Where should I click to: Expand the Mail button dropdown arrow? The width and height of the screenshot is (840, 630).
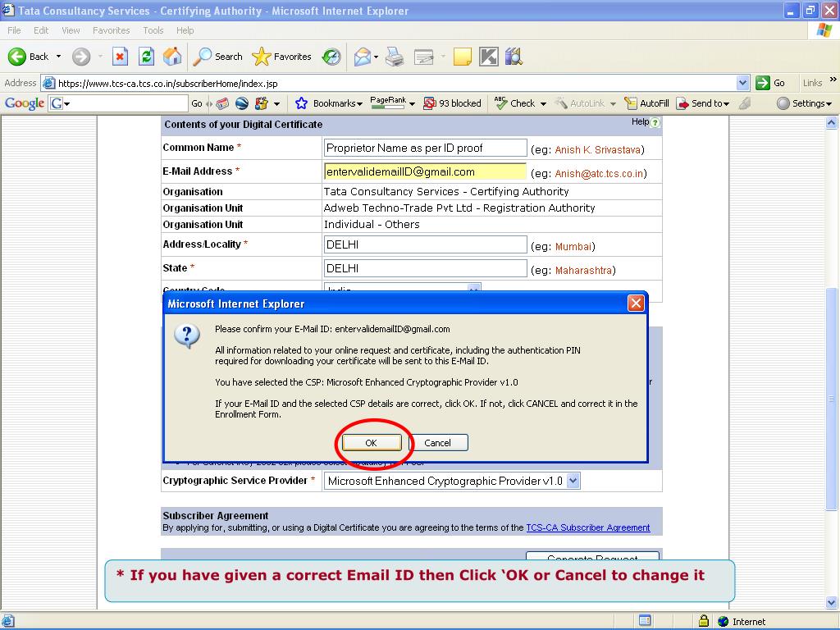[376, 57]
